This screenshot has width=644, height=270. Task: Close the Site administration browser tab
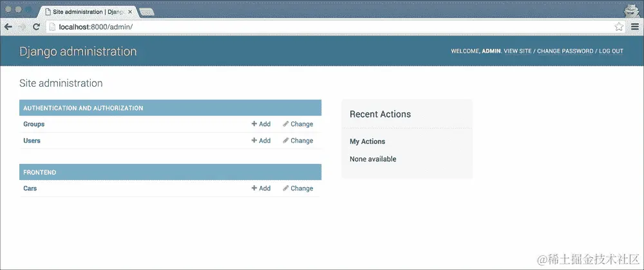(x=130, y=12)
